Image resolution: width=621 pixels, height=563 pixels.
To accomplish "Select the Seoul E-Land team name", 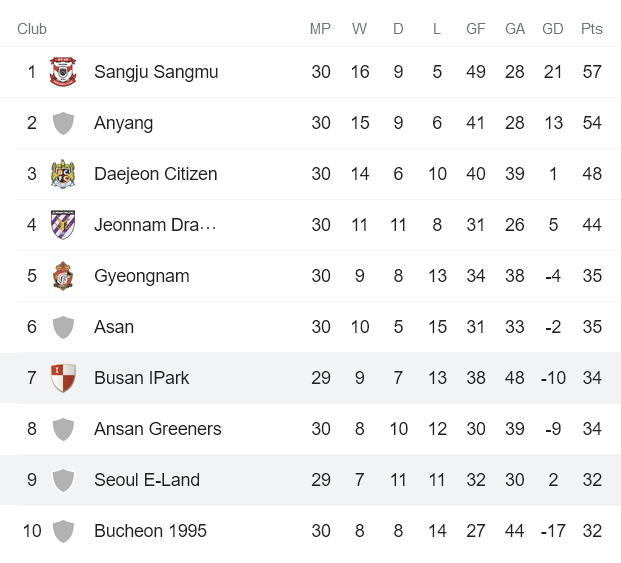I will tap(147, 480).
